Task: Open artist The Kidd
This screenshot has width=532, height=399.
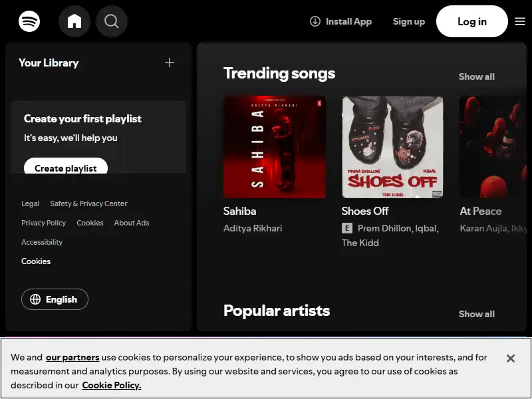Action: click(x=360, y=243)
